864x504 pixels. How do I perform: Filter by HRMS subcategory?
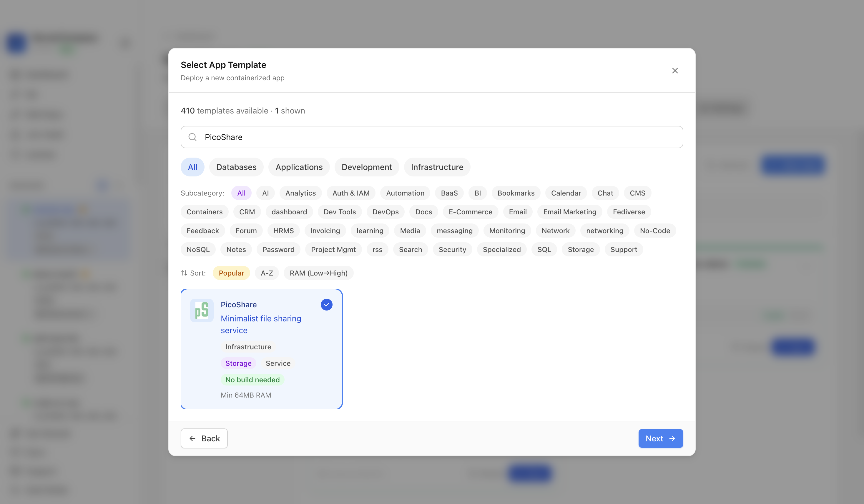(283, 231)
